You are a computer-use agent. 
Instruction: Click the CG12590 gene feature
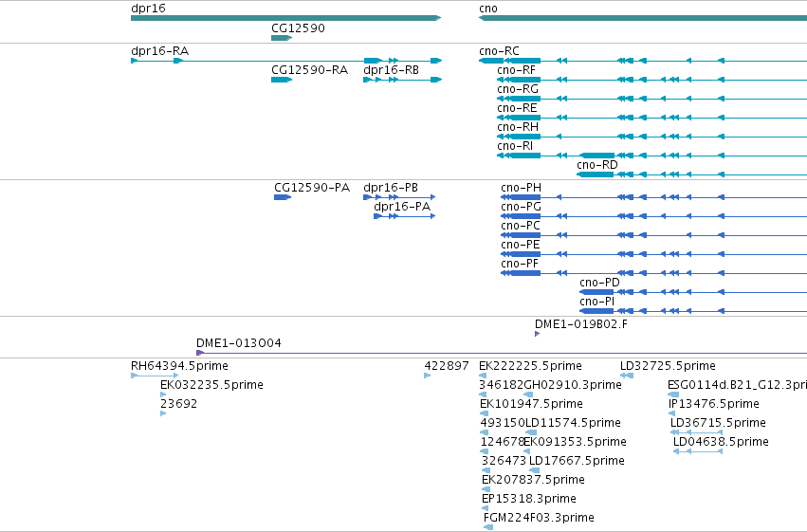282,38
